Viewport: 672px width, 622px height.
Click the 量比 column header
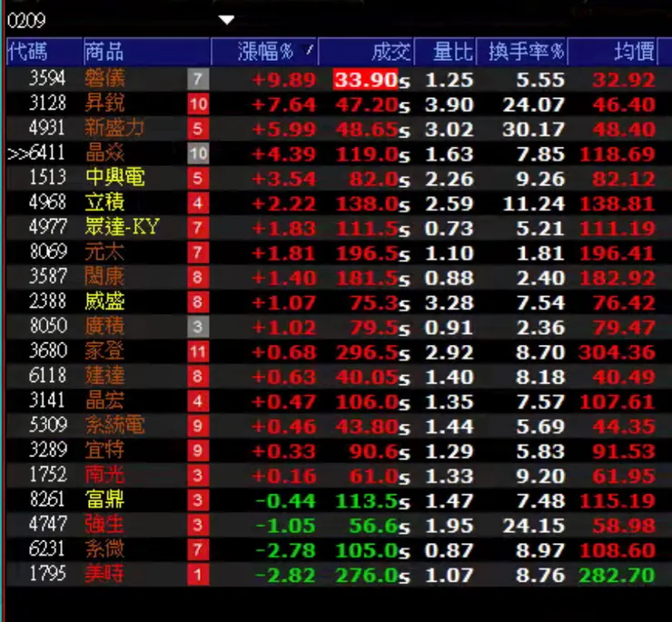pos(445,52)
